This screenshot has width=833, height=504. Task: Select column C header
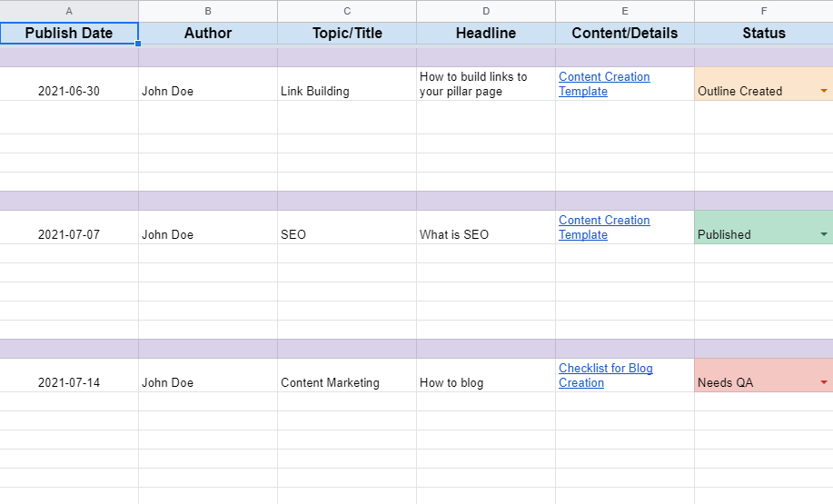tap(347, 11)
